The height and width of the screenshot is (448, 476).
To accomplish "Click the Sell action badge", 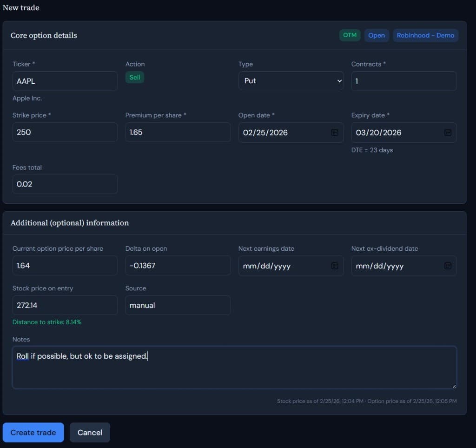I will coord(134,78).
